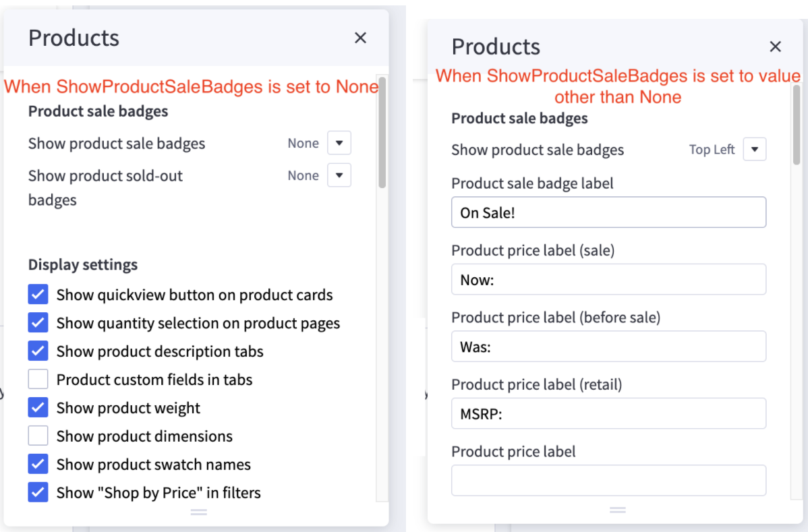Image resolution: width=808 pixels, height=532 pixels.
Task: Open Show product sale badges dropdown set to None
Action: click(x=339, y=143)
